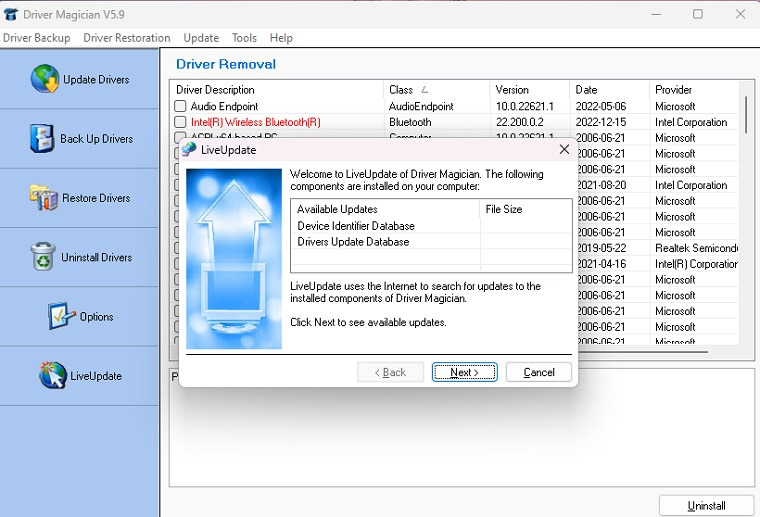The width and height of the screenshot is (760, 517).
Task: Click the Class column sort arrow
Action: [425, 90]
